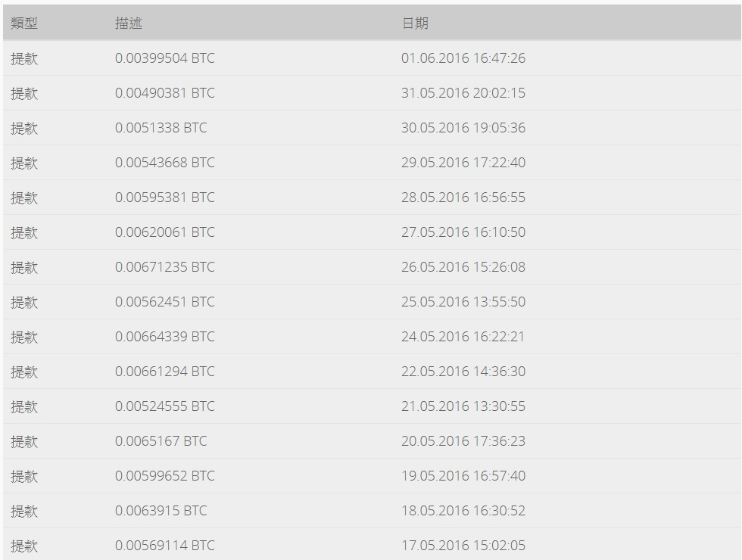Viewport: 742px width, 560px height.
Task: Click the 0.00595381 BTC row
Action: coord(372,198)
